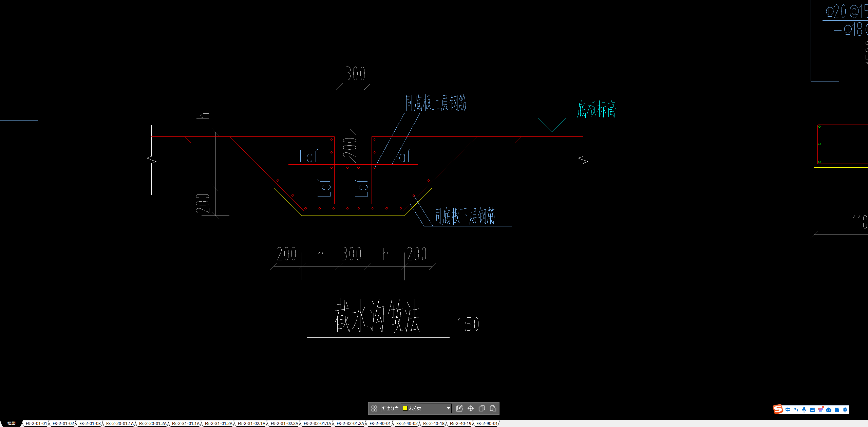
Task: Toggle the Sogou punctuation mode icon
Action: click(x=796, y=410)
